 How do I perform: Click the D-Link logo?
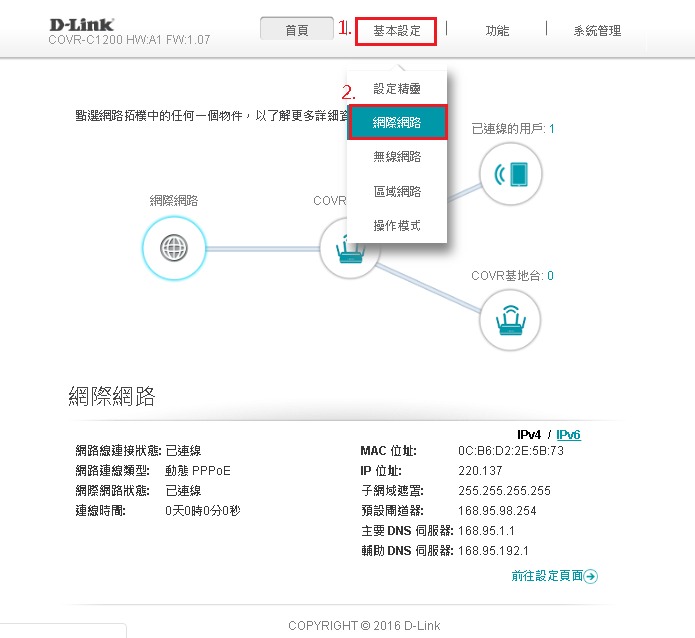click(x=81, y=24)
